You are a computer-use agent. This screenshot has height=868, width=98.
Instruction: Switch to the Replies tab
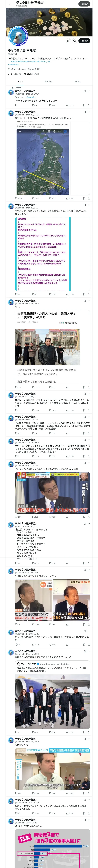click(x=49, y=82)
